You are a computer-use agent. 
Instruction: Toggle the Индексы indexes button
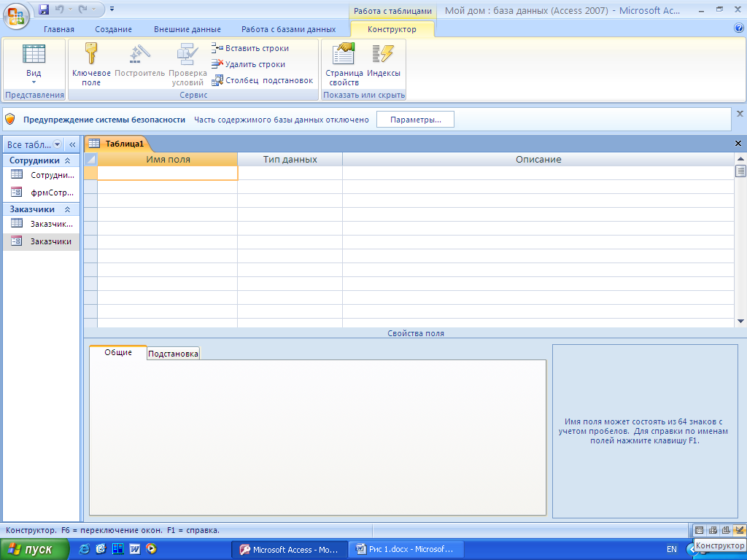click(x=384, y=60)
